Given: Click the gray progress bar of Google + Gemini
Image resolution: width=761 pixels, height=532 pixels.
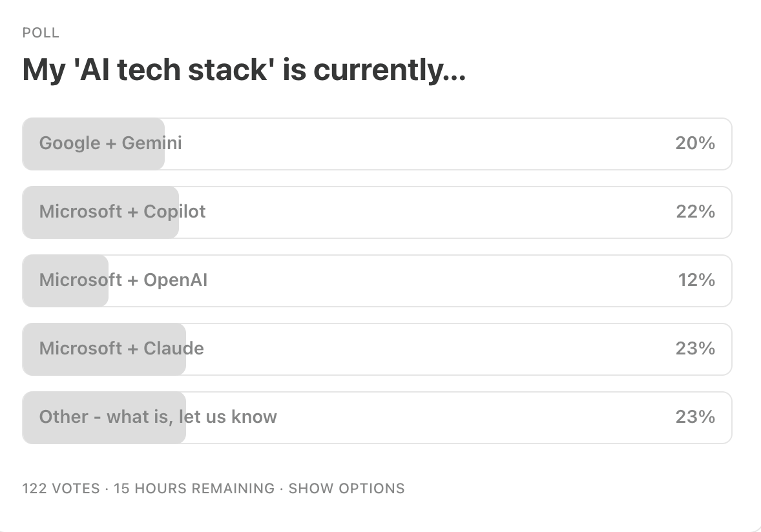Looking at the screenshot, I should (x=94, y=144).
